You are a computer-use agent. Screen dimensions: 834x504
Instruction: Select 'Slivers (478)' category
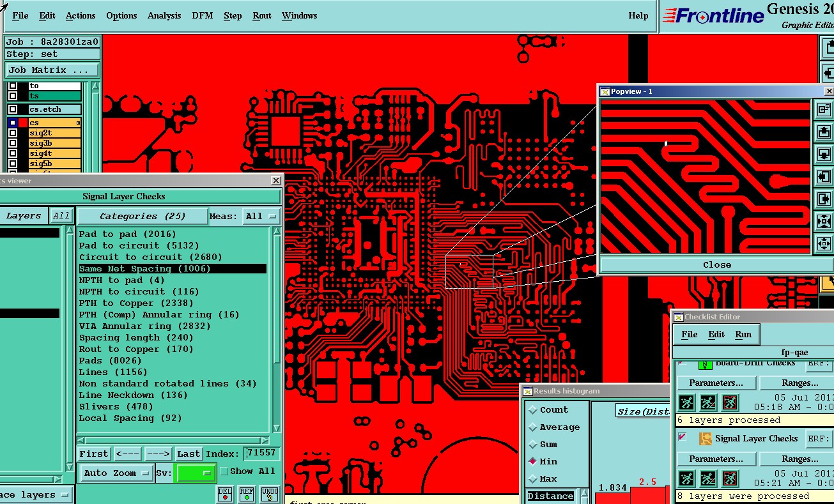pyautogui.click(x=116, y=406)
